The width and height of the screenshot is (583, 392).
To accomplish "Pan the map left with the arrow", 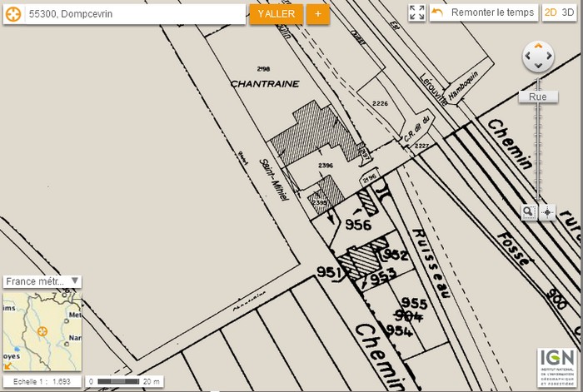I will [527, 57].
